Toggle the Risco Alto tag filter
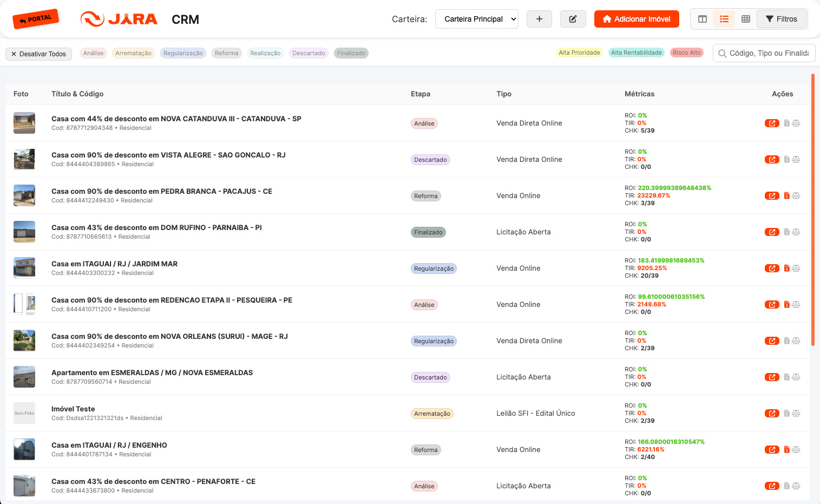Image resolution: width=820 pixels, height=504 pixels. point(687,53)
